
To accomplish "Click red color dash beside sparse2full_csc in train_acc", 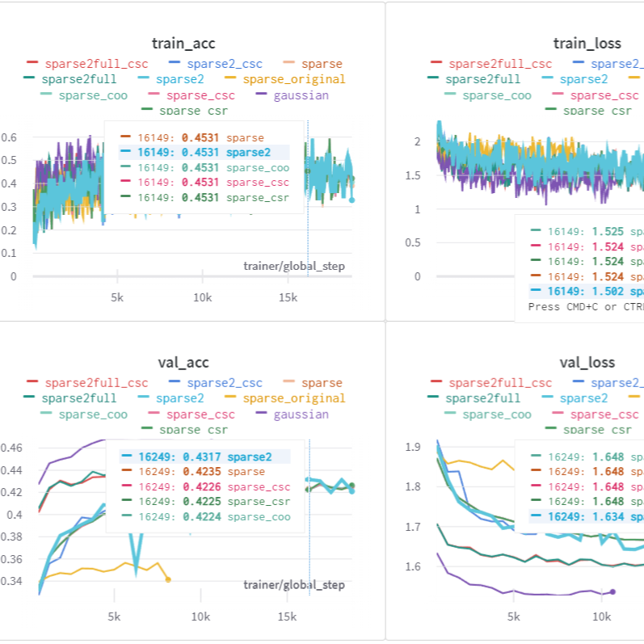I will 32,63.
